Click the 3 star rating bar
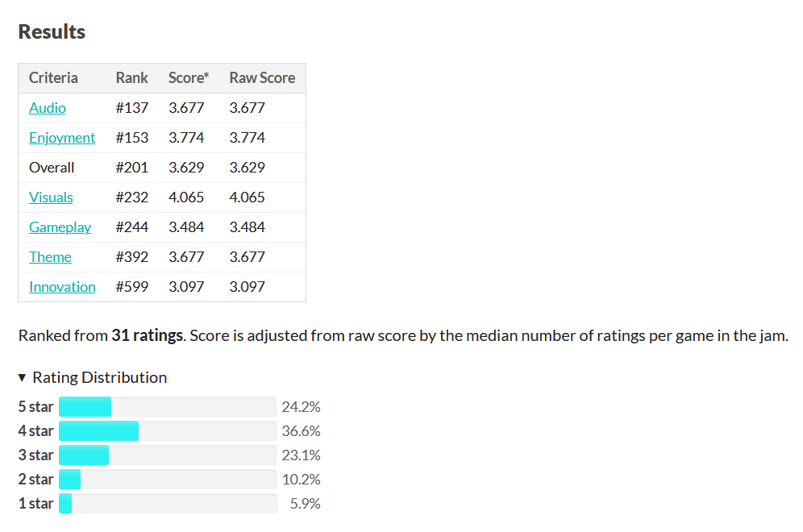Viewport: 803px width, 532px height. point(168,455)
